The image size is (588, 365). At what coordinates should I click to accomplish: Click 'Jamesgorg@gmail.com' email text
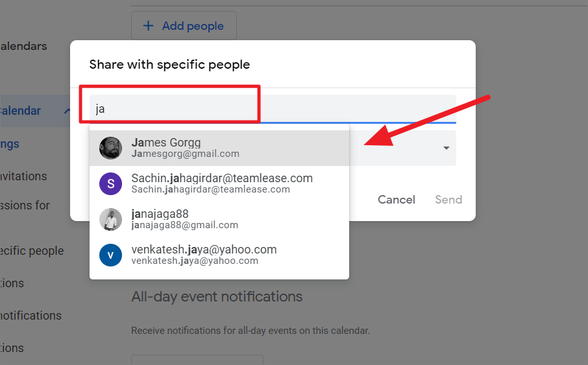pyautogui.click(x=185, y=154)
